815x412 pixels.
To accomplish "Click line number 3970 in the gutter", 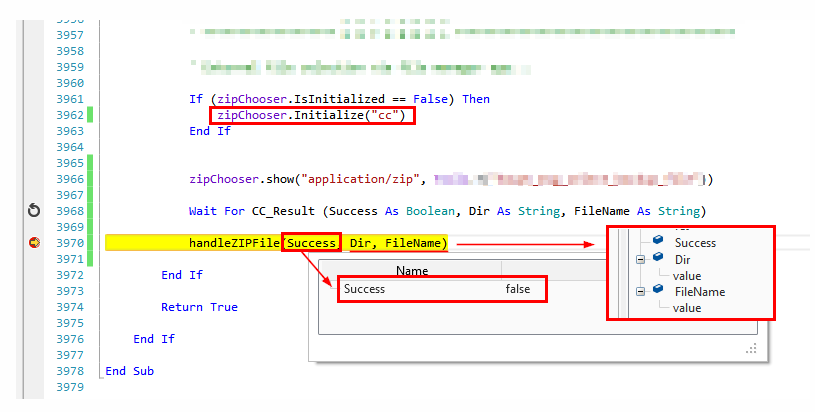I will pos(70,243).
